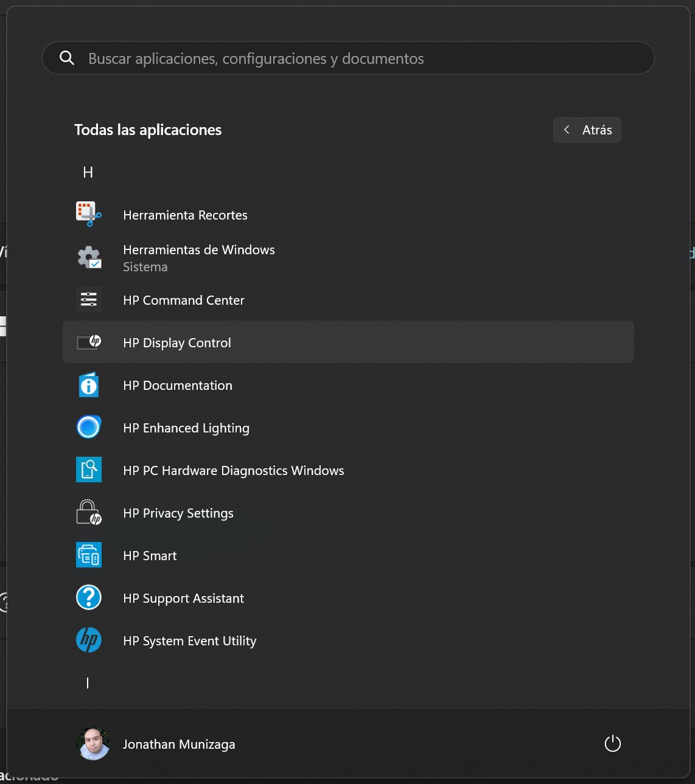Viewport: 695px width, 784px height.
Task: Open the HP Smart printer icon
Action: pyautogui.click(x=89, y=555)
